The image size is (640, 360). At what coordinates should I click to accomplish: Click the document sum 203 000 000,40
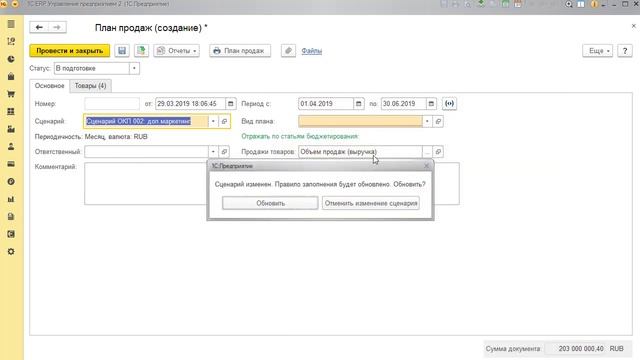point(581,349)
